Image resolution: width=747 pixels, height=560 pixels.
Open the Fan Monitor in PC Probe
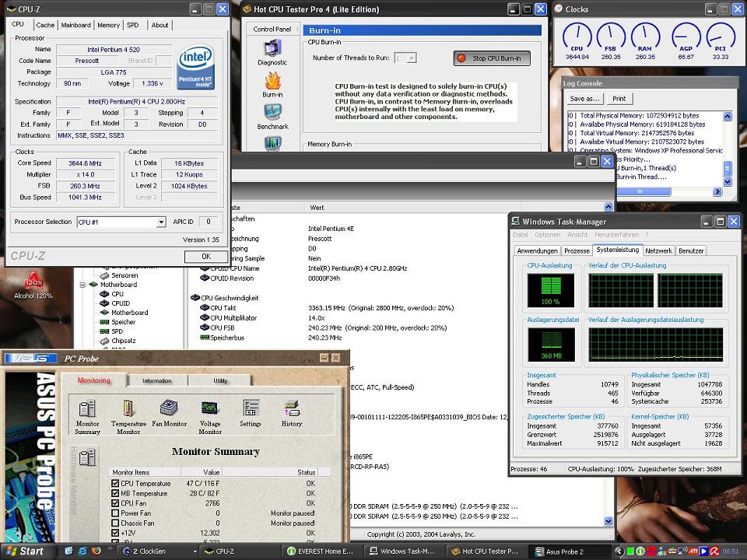[x=169, y=413]
